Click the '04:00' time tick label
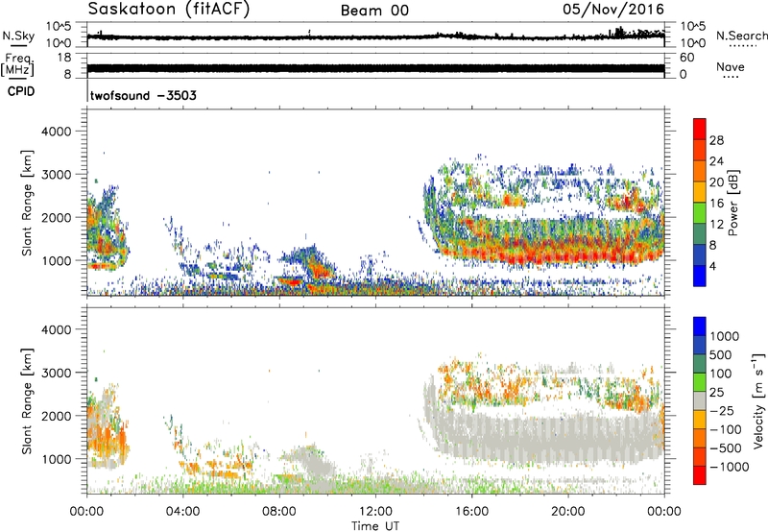This screenshot has width=768, height=532. [x=182, y=512]
